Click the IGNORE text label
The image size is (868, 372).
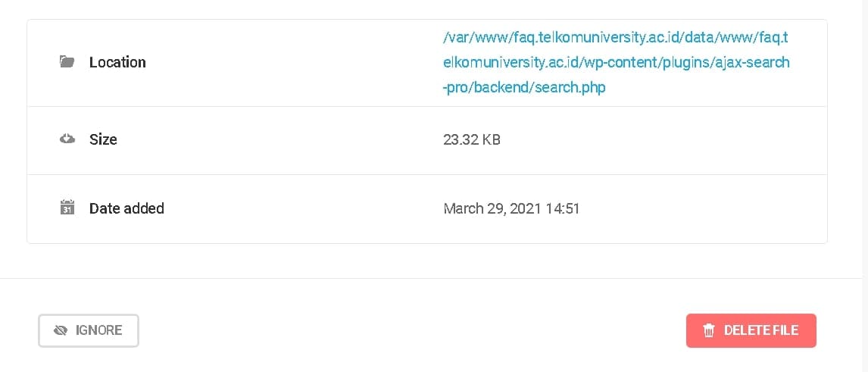point(98,330)
